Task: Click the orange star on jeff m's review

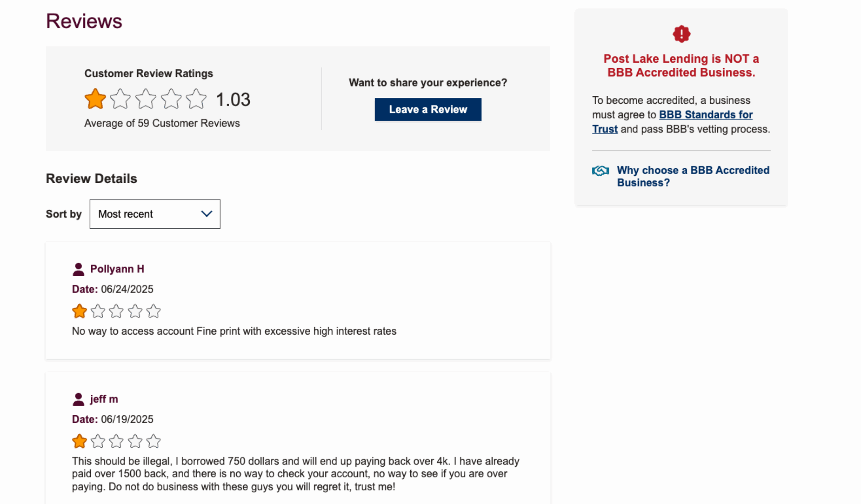Action: click(x=79, y=441)
